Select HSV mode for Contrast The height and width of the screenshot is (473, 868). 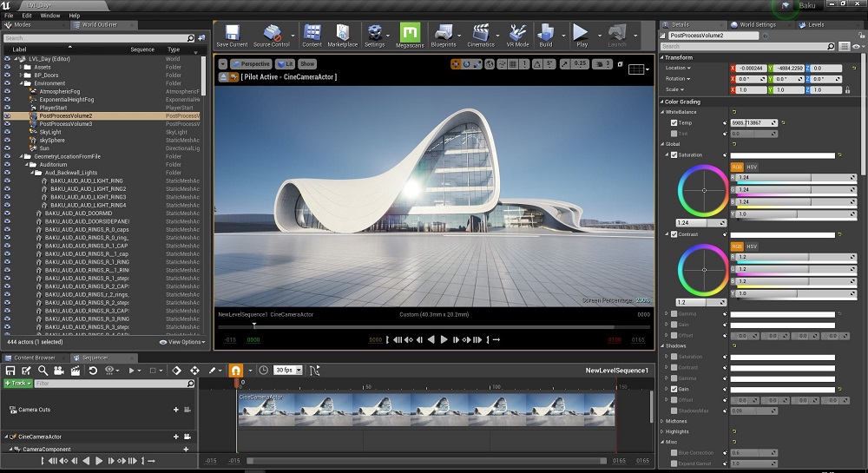752,246
